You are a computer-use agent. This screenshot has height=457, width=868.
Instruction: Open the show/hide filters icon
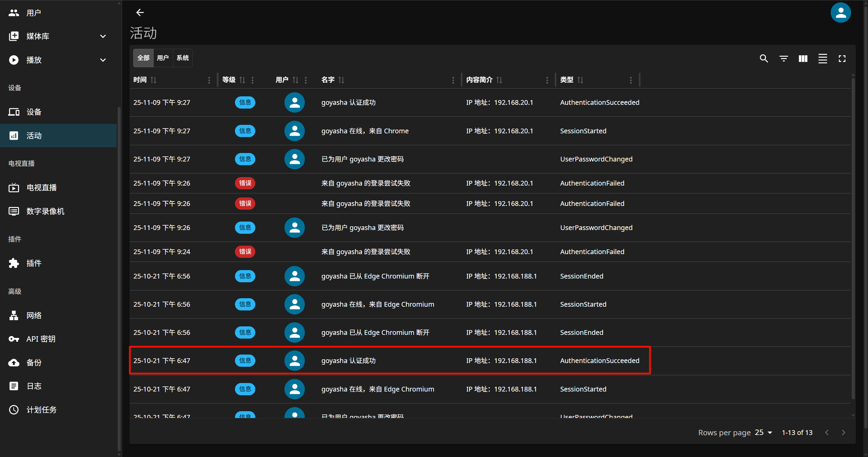783,58
